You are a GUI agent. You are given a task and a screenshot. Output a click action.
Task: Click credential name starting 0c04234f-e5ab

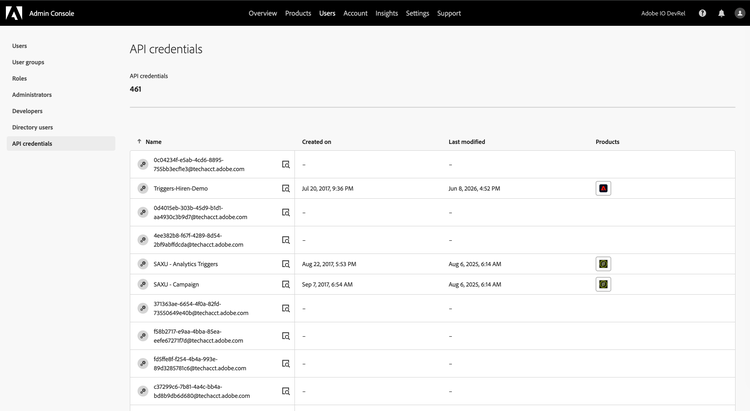(199, 165)
